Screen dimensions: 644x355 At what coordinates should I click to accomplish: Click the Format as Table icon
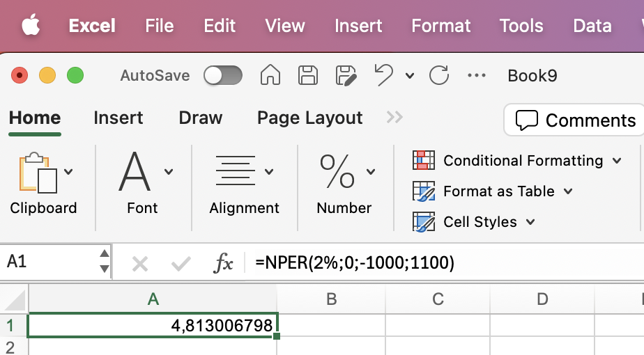point(424,191)
